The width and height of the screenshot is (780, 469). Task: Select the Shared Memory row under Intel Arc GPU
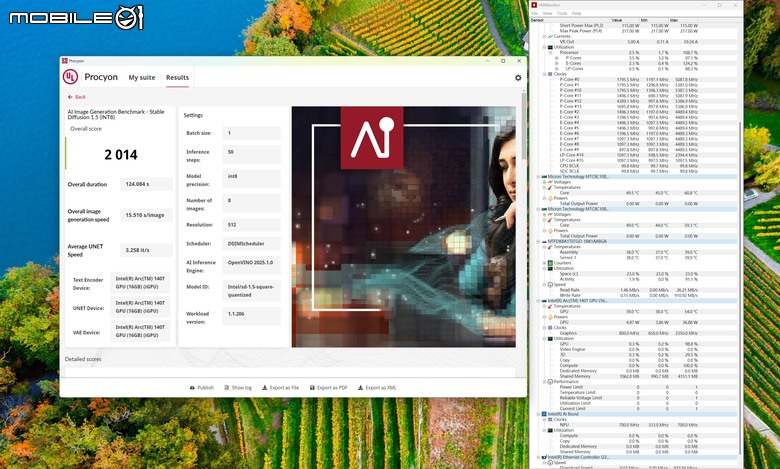tap(634, 376)
